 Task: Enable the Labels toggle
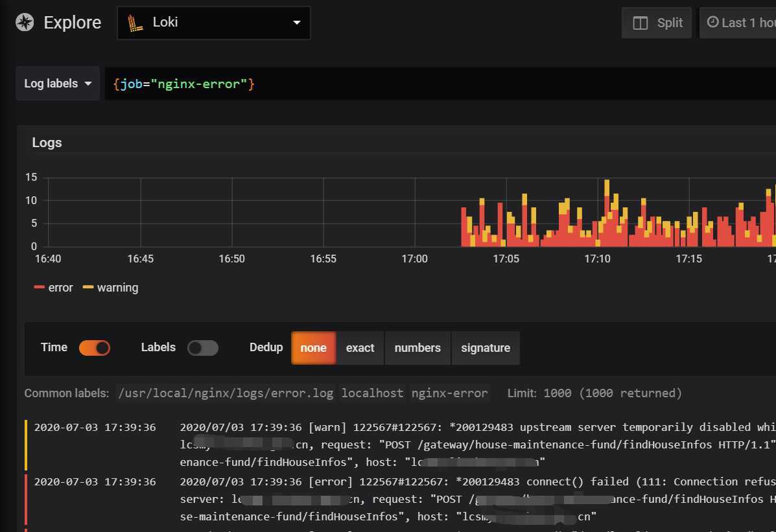(203, 348)
